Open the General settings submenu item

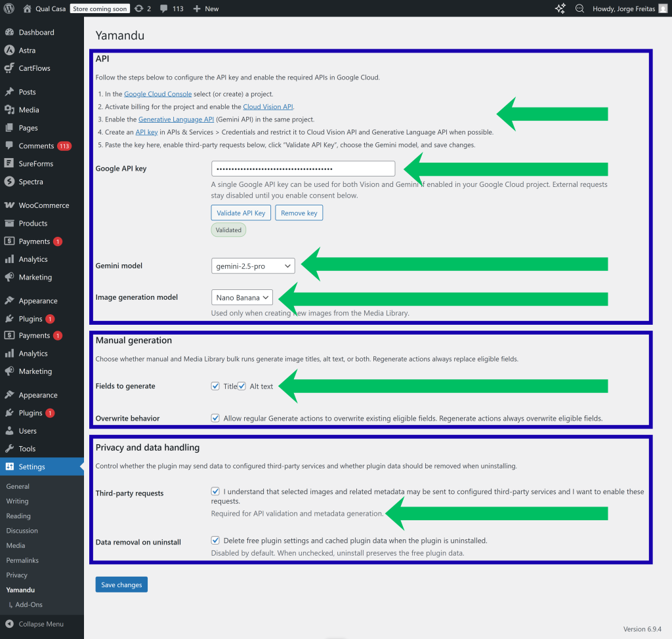(18, 486)
